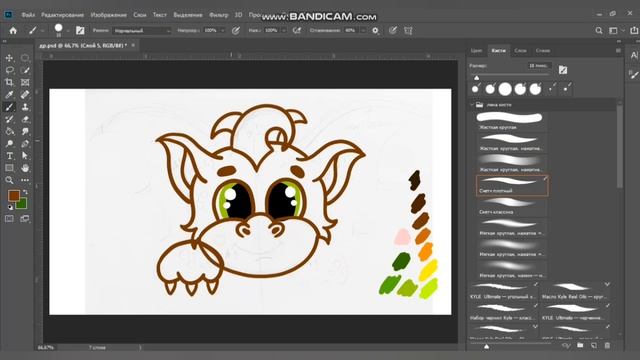Select the Move tool

[9, 58]
